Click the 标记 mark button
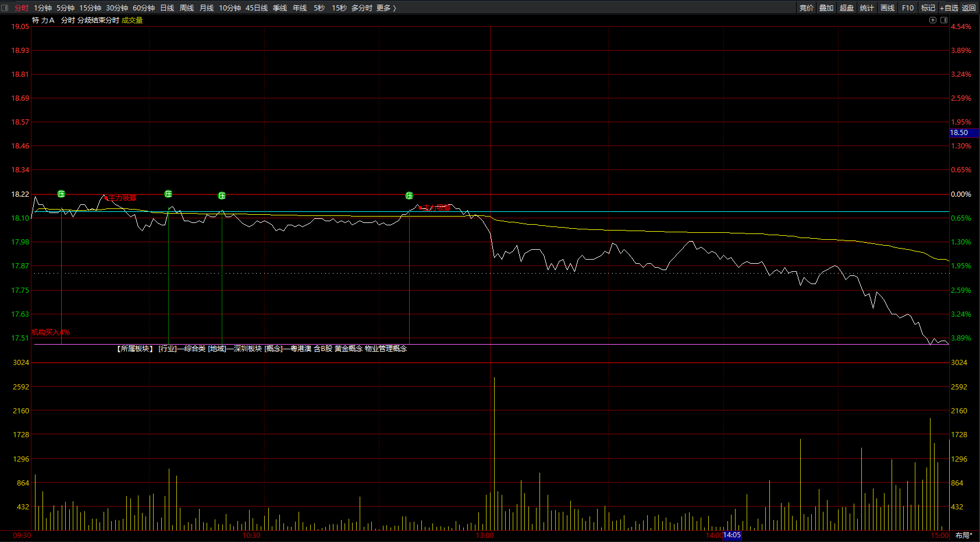The height and width of the screenshot is (542, 980). [928, 8]
